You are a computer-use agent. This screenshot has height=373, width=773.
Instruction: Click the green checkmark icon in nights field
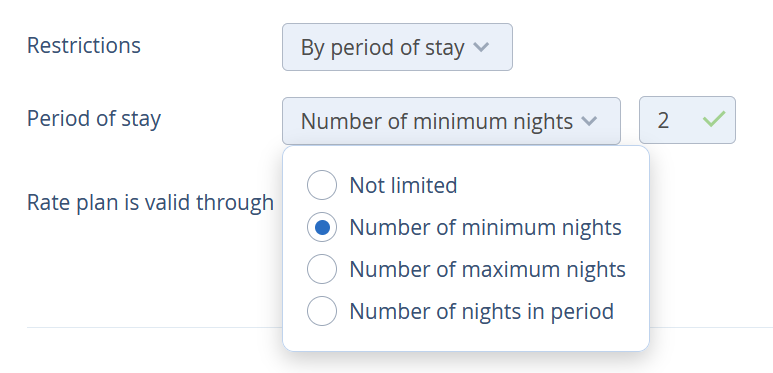coord(714,120)
